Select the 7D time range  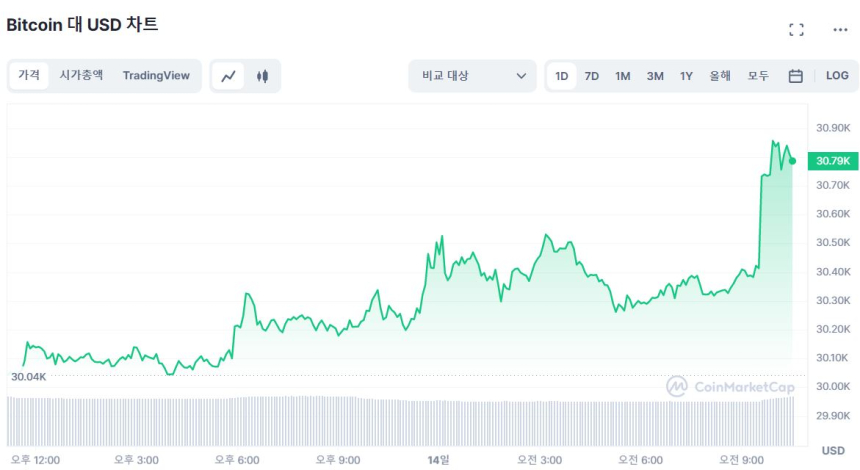[592, 76]
